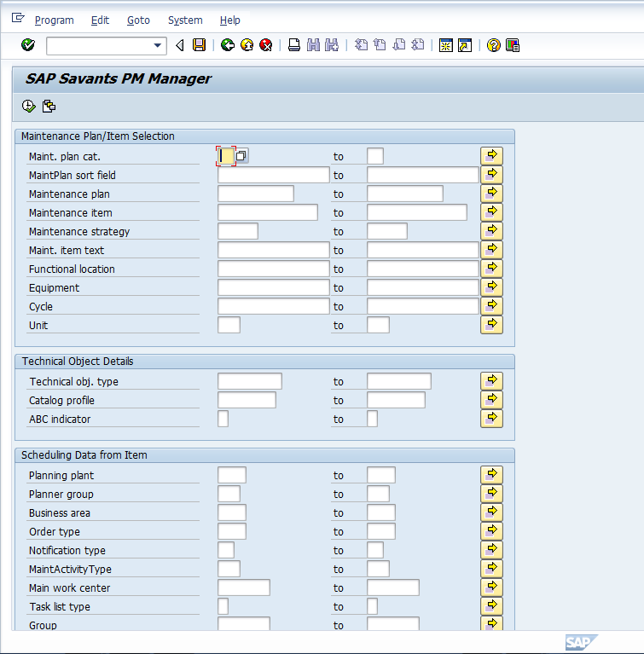Open multiple selection for Maintenance plan

point(491,194)
